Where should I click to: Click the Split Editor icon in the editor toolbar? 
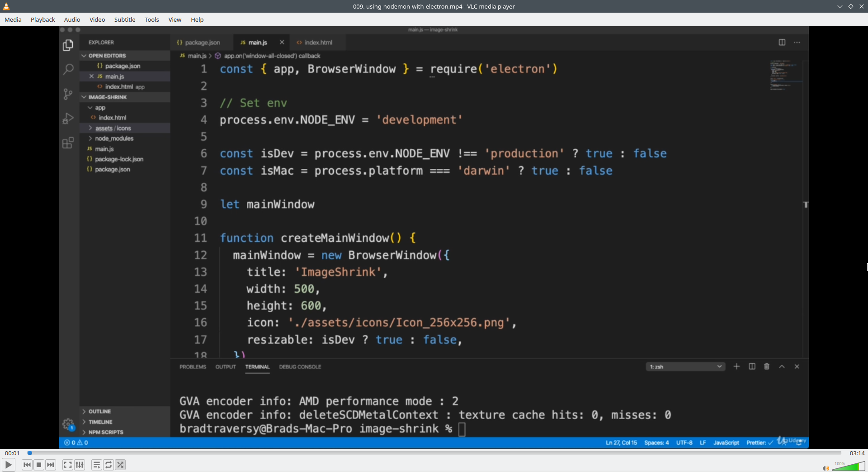click(782, 42)
